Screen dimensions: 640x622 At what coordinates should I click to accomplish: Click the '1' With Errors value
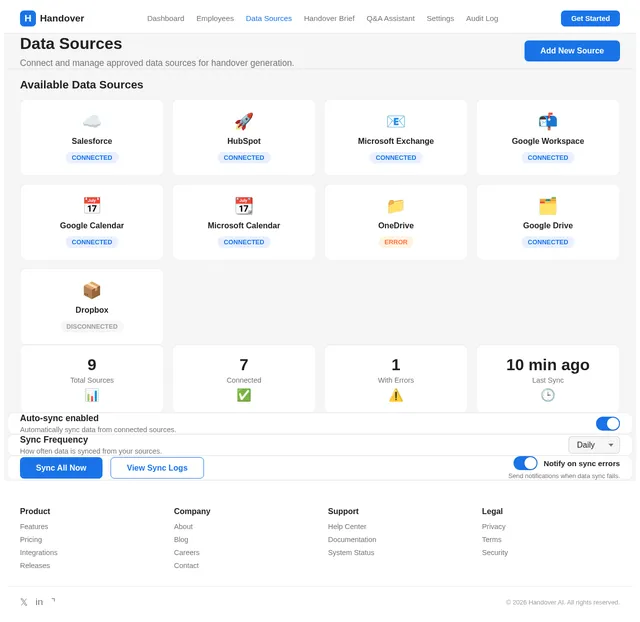point(396,365)
